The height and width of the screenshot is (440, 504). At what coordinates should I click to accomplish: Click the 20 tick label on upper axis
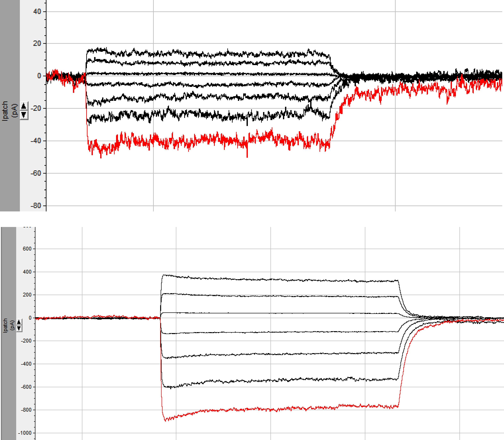(x=37, y=43)
